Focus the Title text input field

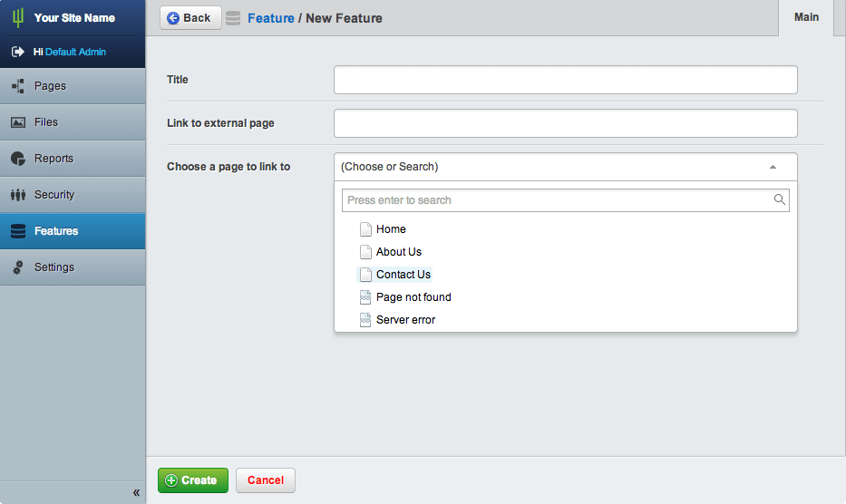[565, 80]
